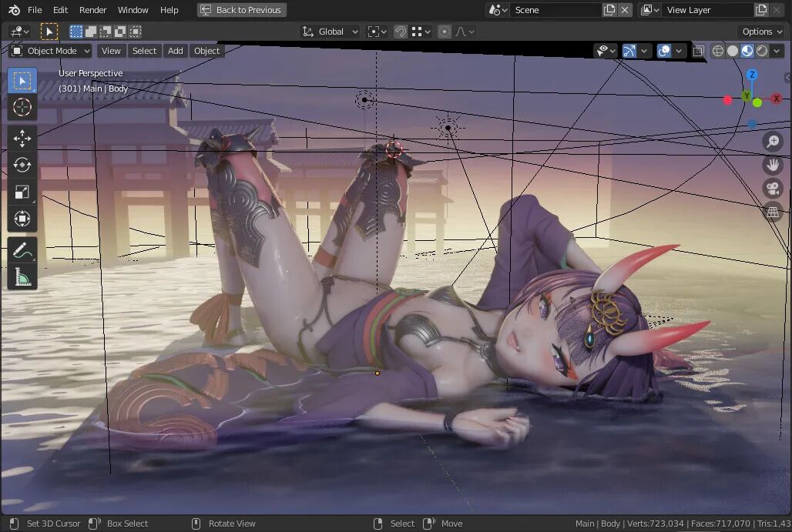The image size is (792, 532).
Task: Select the Transform tool
Action: pyautogui.click(x=22, y=219)
